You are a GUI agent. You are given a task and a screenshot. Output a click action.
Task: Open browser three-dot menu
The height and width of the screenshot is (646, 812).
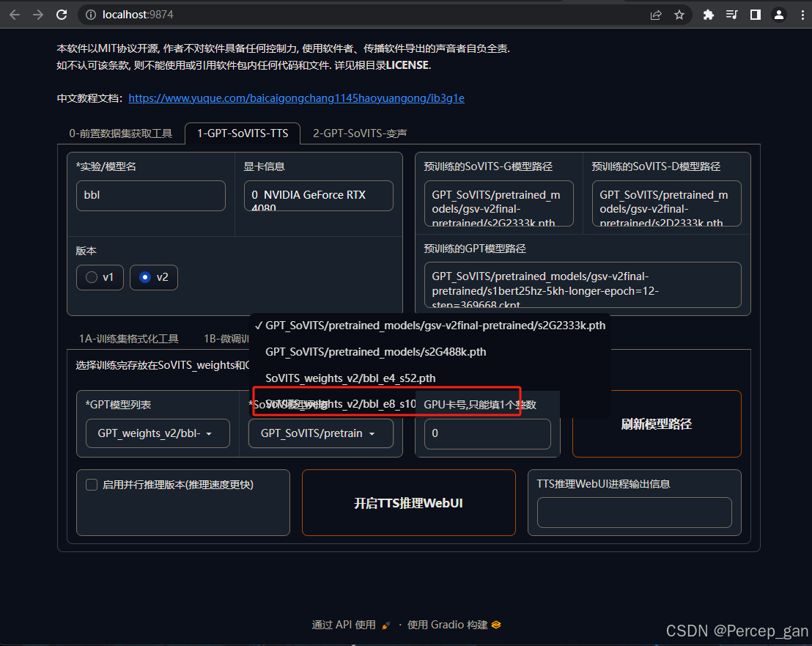tap(802, 15)
